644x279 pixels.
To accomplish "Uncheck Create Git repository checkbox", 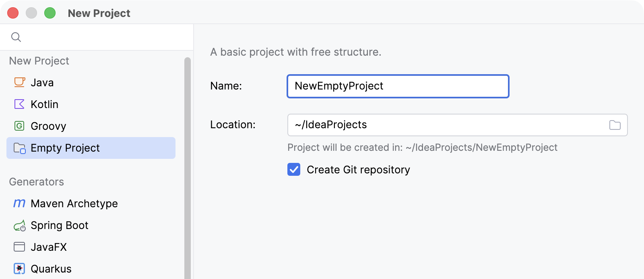I will tap(294, 169).
